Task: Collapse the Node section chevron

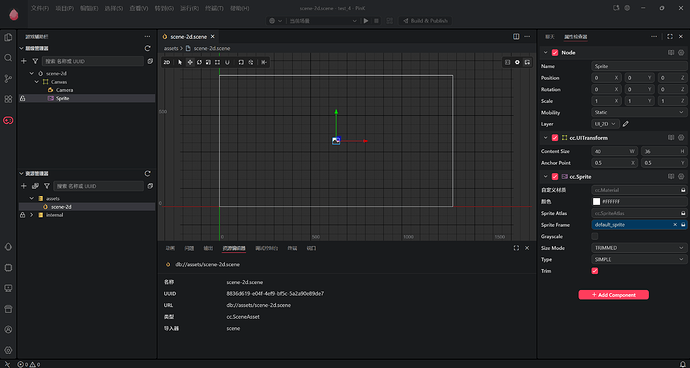Action: (x=546, y=52)
